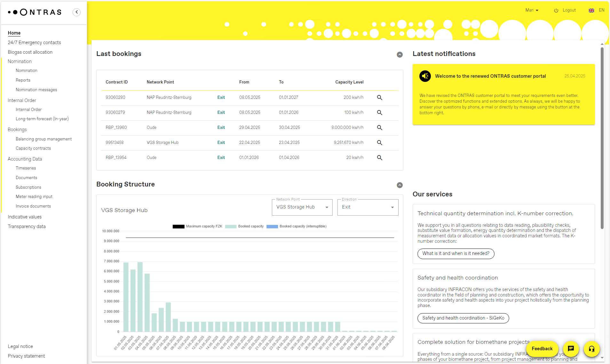Click NAP Reudnitz-Sternburg in contract 93060280 row

(169, 98)
